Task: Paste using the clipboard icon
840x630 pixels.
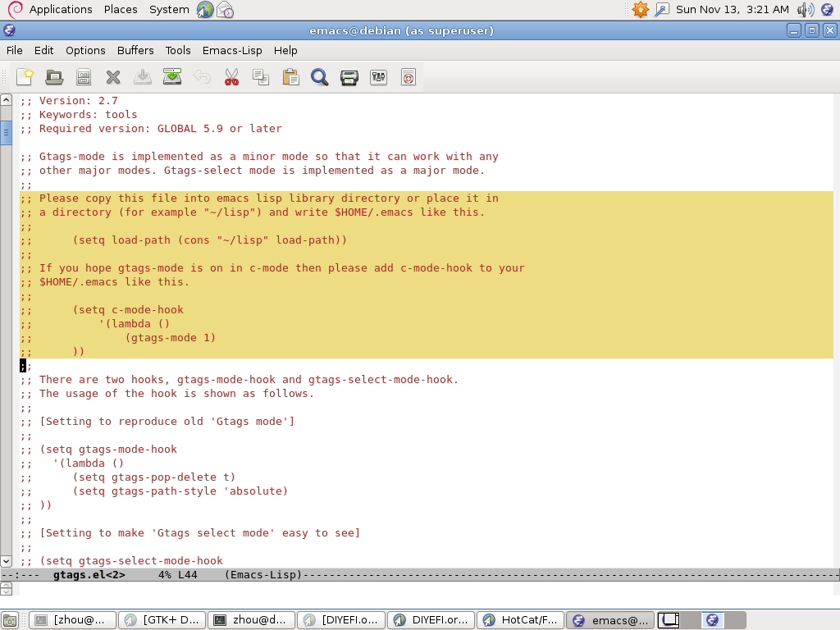Action: tap(290, 77)
